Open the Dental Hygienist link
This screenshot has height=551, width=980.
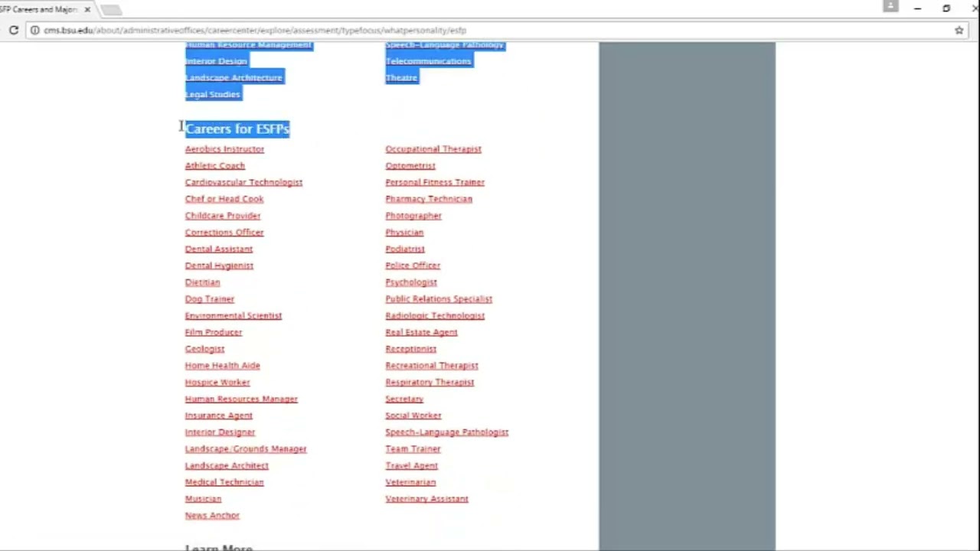[x=219, y=266]
